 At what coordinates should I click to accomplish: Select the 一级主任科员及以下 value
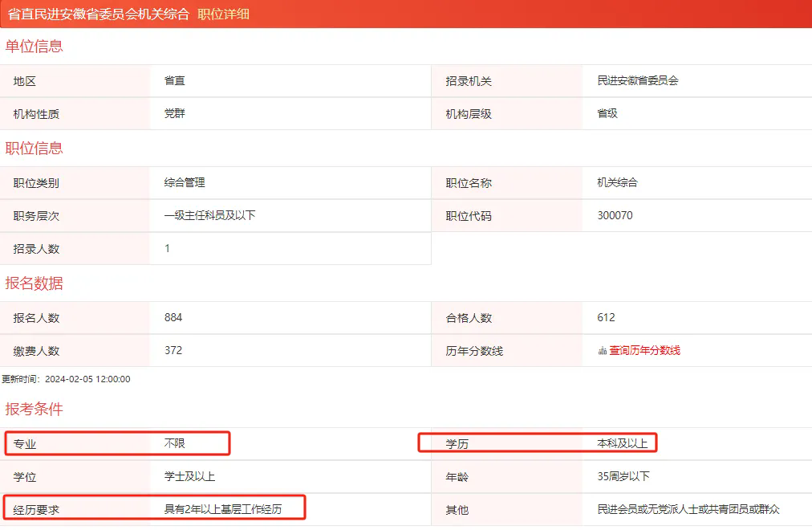click(209, 215)
